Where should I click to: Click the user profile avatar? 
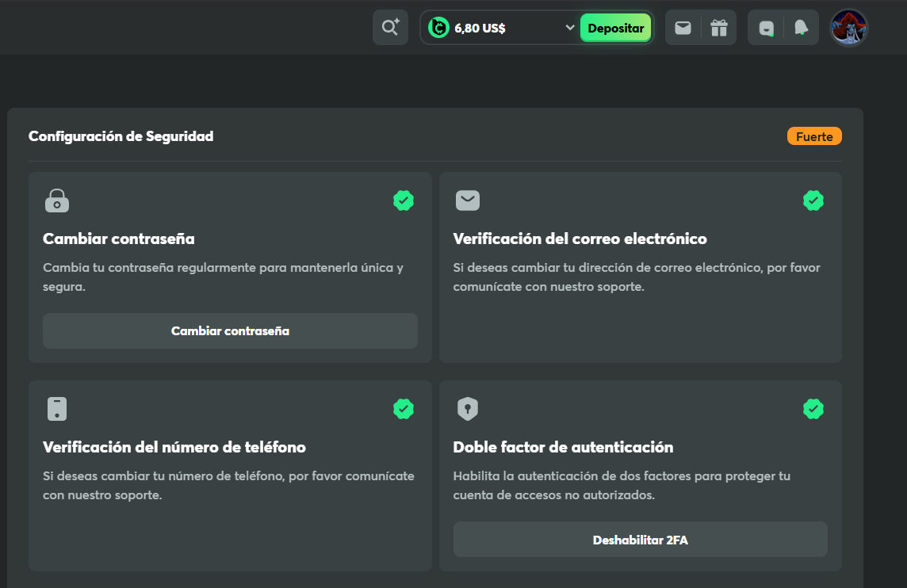tap(848, 28)
